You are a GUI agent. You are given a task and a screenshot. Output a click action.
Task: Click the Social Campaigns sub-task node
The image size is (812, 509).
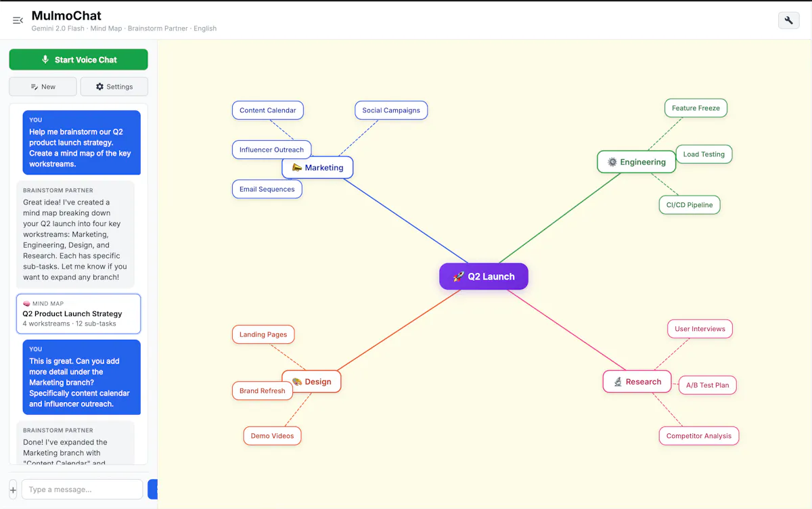[391, 110]
